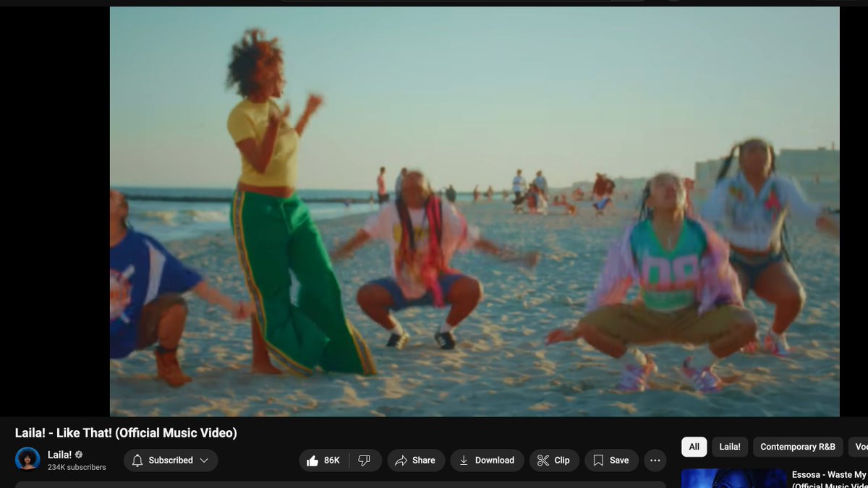Click the 234K subscribers text
Screen dimensions: 868x488
77,468
